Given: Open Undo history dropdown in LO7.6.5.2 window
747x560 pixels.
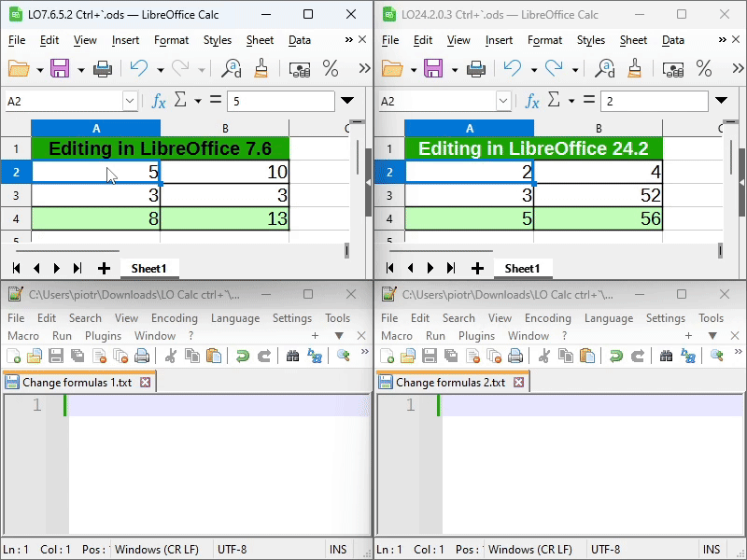Looking at the screenshot, I should 161,71.
